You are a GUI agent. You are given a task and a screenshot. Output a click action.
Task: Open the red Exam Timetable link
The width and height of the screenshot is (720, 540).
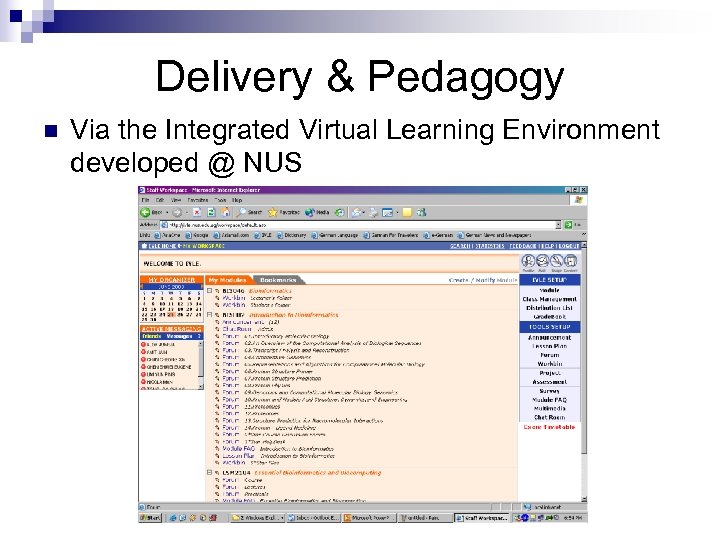pyautogui.click(x=549, y=427)
